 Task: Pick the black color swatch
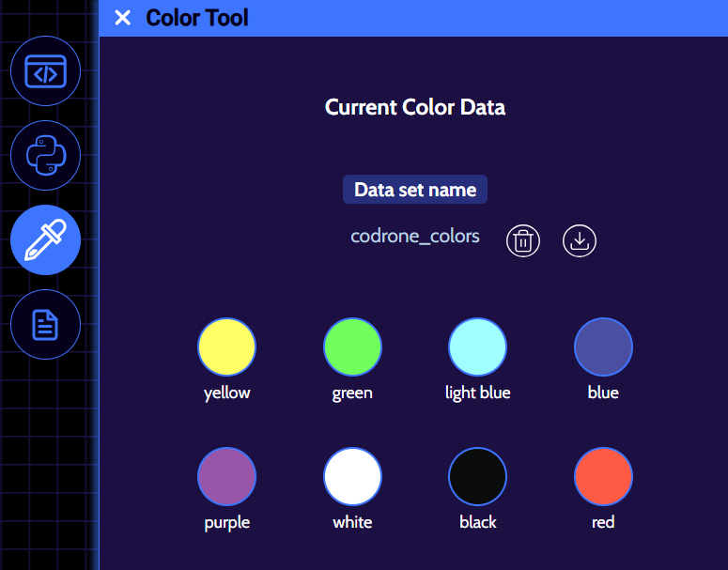point(477,476)
